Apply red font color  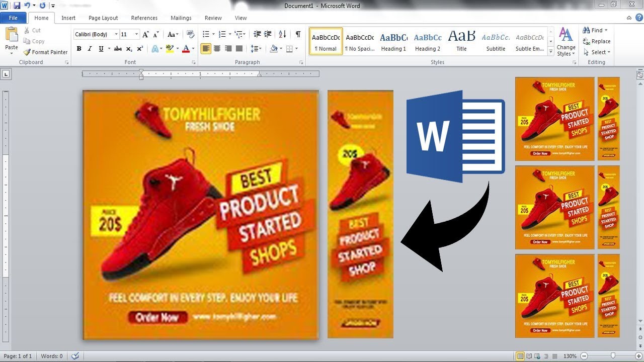click(186, 49)
